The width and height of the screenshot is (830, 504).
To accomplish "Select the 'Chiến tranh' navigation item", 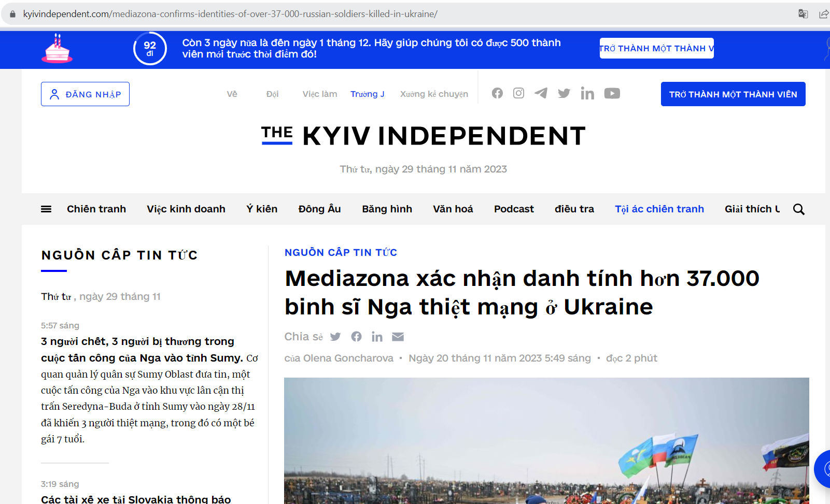I will 96,209.
